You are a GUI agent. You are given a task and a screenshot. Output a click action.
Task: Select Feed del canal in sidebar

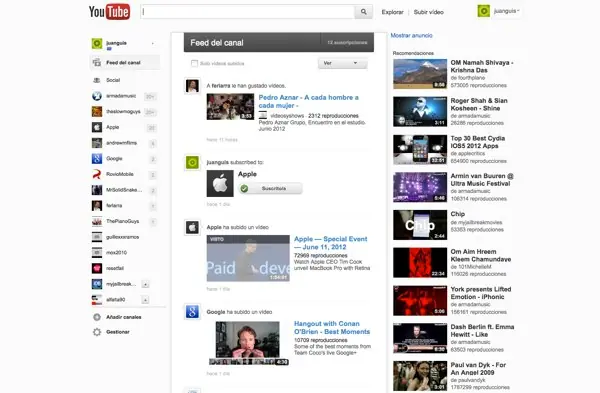125,62
